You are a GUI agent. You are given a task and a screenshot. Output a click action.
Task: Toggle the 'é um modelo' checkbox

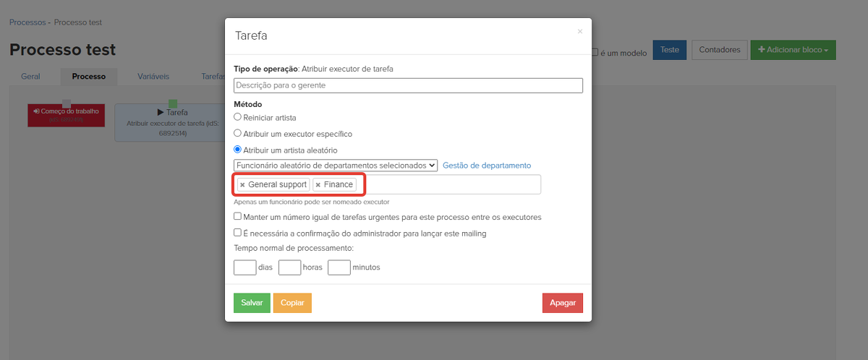coord(595,52)
